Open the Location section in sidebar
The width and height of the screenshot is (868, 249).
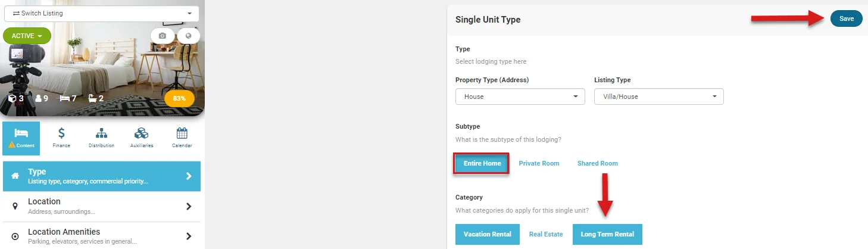pos(102,206)
